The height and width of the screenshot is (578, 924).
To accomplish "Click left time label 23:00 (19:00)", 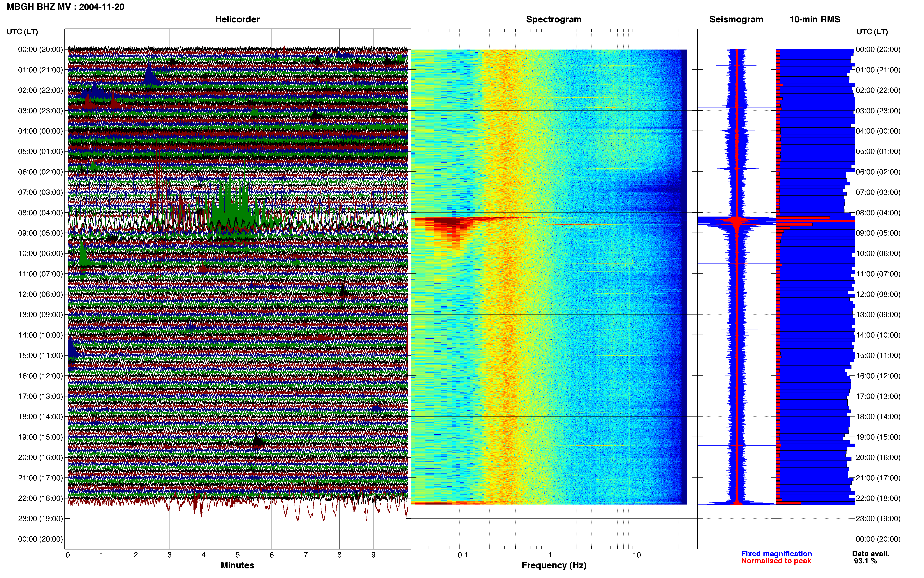I will click(x=41, y=518).
